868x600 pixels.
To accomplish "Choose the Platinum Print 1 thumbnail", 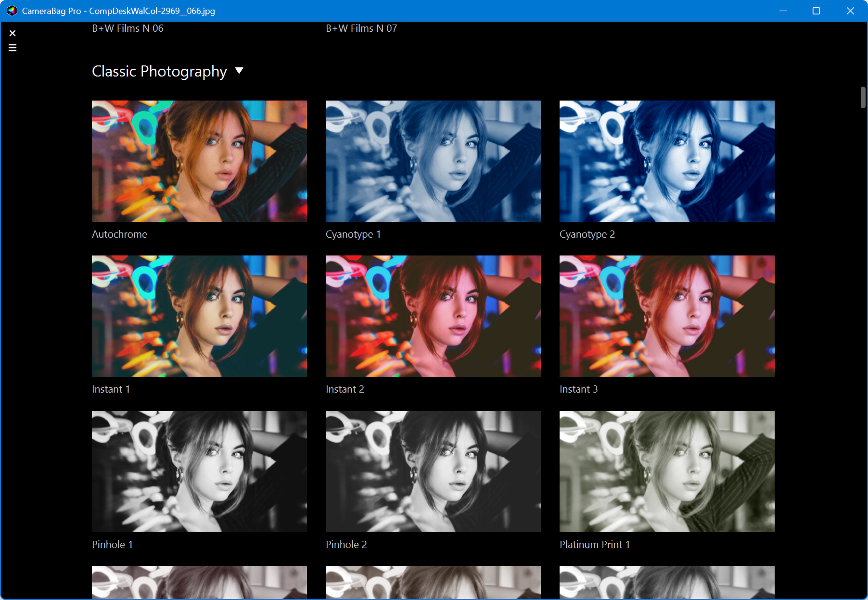I will pos(667,472).
